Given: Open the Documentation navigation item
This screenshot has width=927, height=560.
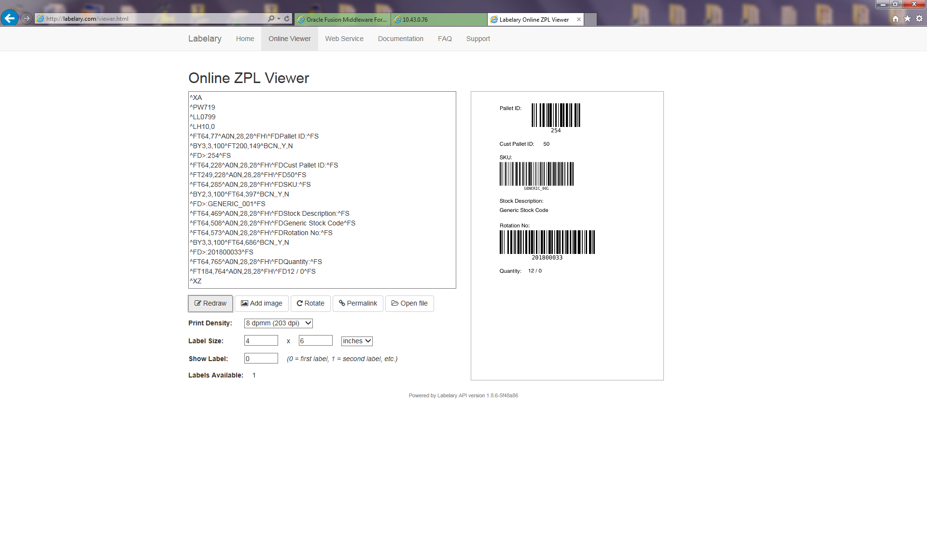Looking at the screenshot, I should click(401, 39).
